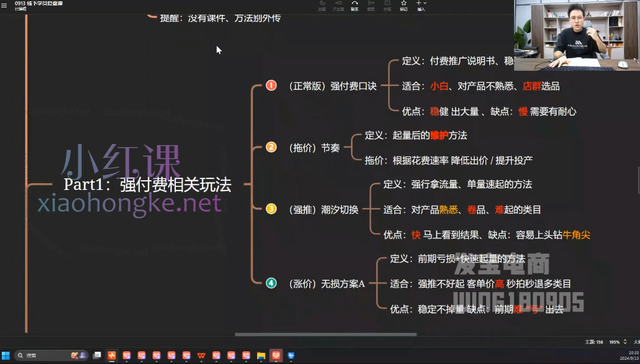Open the yellow folder icon on the taskbar
640x364 pixels.
(x=261, y=355)
